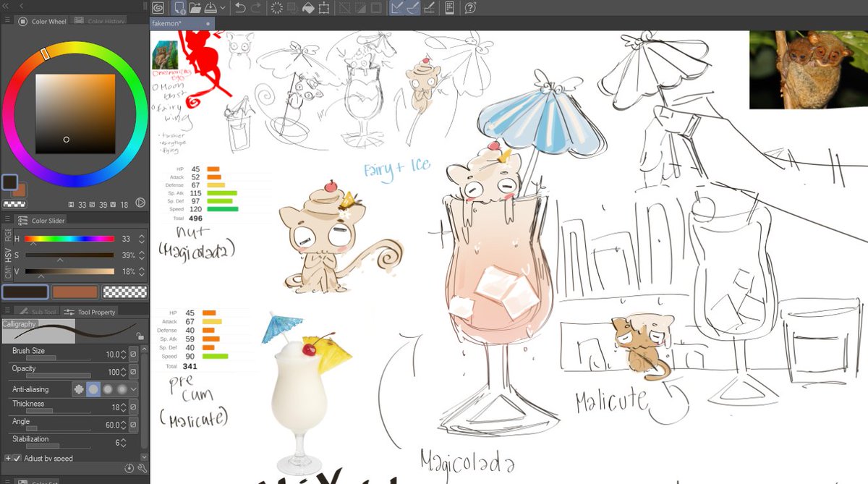This screenshot has height=484, width=868.
Task: Collapse the left palette dock double-arrow
Action: point(5,5)
